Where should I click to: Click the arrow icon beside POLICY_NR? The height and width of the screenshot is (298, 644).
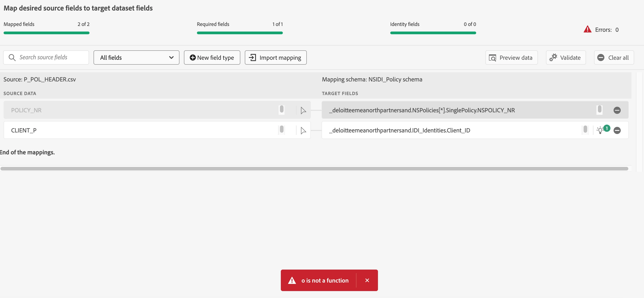tap(303, 110)
